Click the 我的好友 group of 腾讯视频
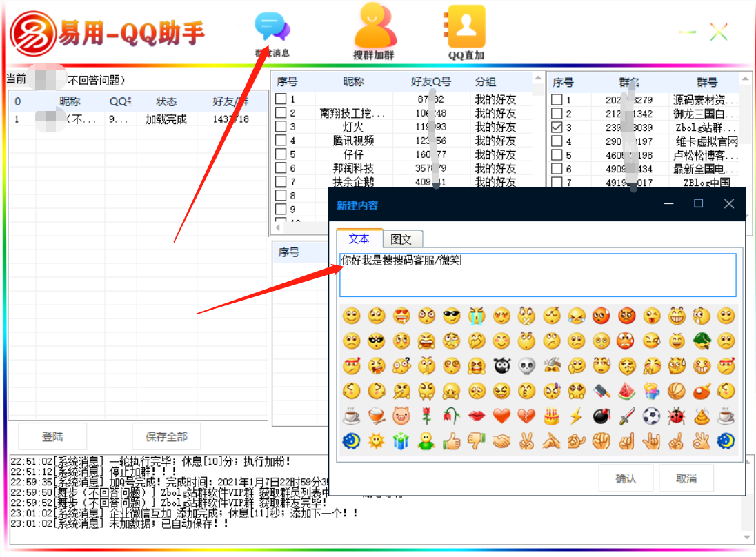756x557 pixels. coord(496,140)
